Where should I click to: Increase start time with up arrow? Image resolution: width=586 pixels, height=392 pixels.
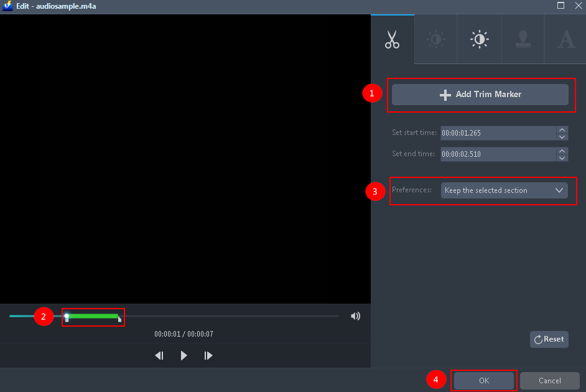pos(562,129)
